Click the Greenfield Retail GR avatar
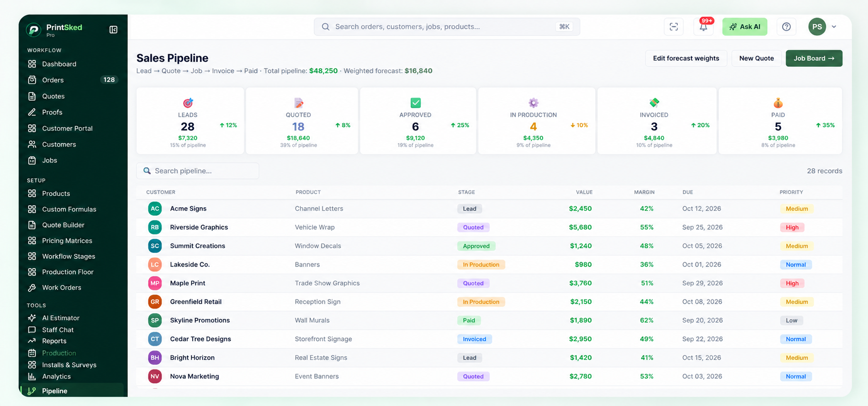 (155, 302)
